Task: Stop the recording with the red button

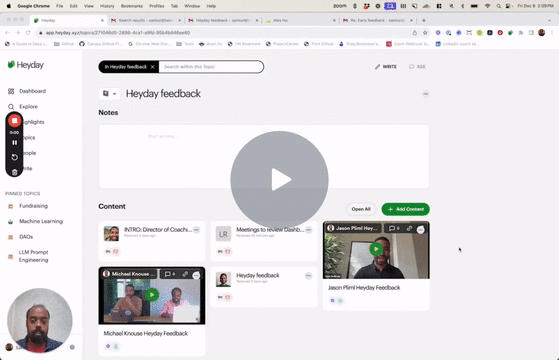Action: coord(15,121)
